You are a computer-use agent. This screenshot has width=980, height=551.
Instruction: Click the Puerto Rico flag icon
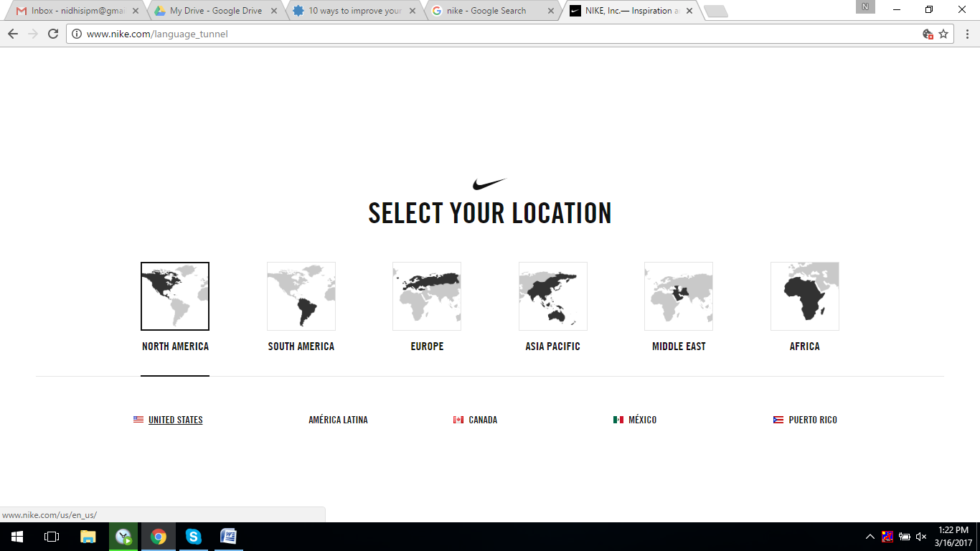click(x=778, y=420)
